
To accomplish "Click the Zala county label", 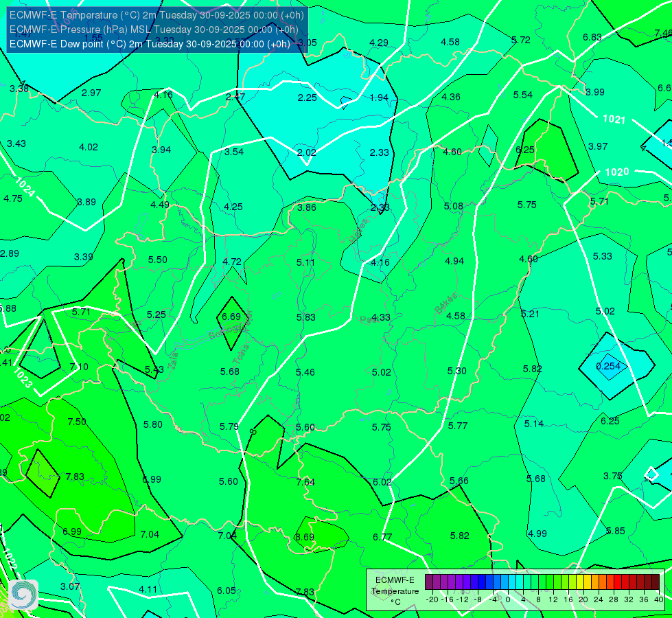I will pyautogui.click(x=173, y=361).
